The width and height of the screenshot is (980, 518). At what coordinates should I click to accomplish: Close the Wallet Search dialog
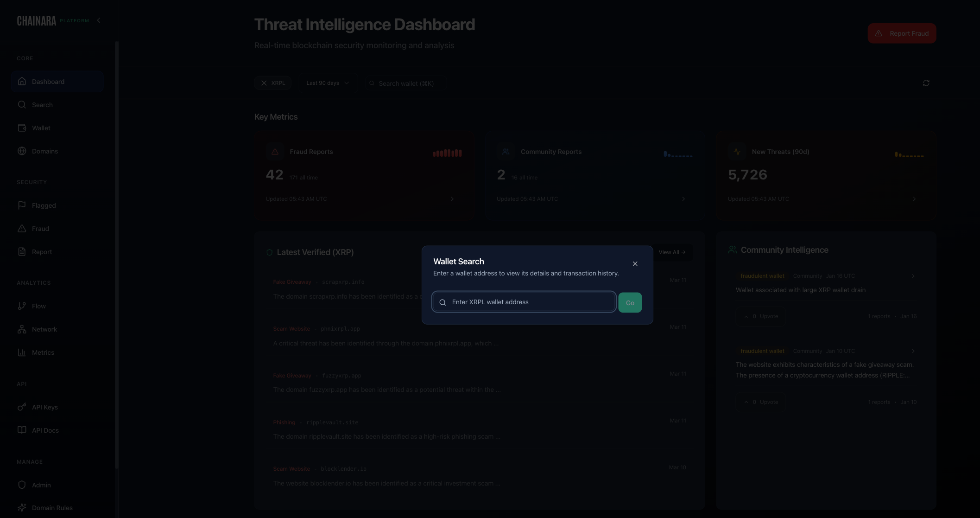635,263
